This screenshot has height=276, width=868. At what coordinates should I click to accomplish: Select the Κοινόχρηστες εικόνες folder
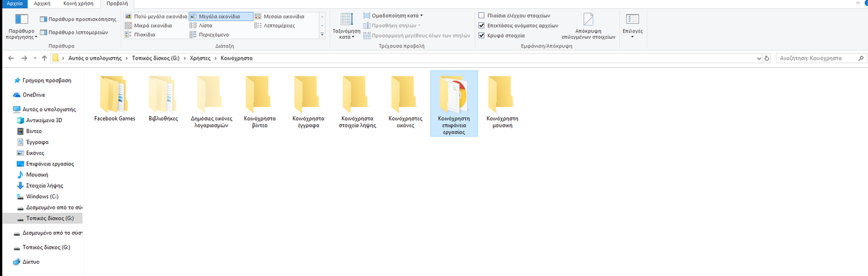click(406, 102)
